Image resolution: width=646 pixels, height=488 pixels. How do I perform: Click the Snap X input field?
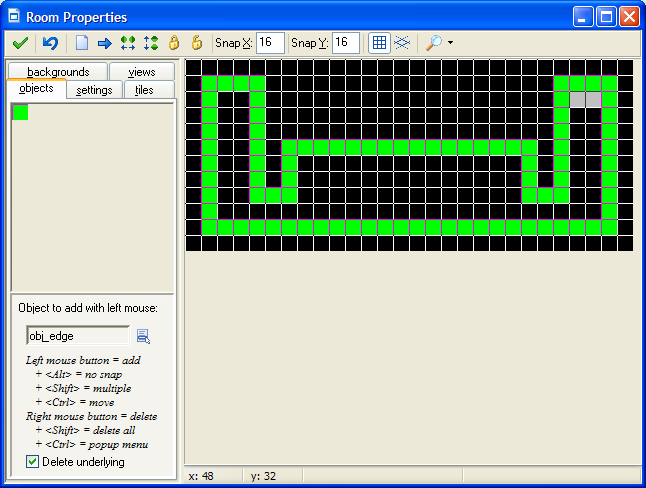[270, 43]
